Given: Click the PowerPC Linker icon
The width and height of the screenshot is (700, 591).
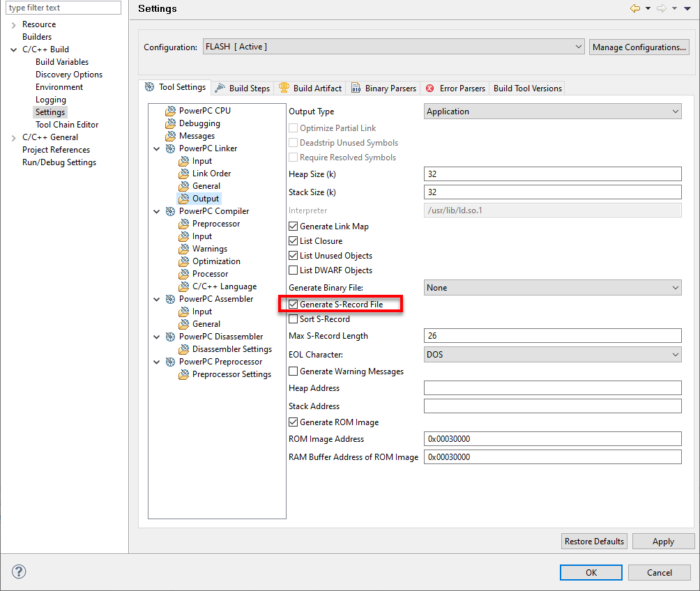Looking at the screenshot, I should (170, 148).
